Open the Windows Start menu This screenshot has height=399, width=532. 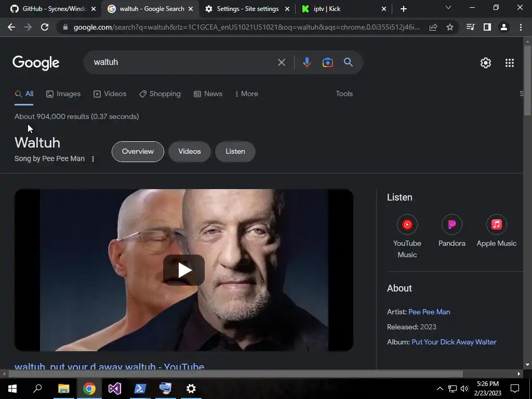click(x=12, y=389)
